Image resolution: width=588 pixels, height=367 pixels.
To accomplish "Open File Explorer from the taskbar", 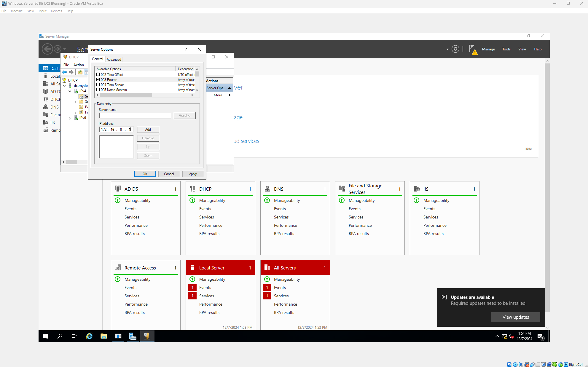I will [103, 336].
